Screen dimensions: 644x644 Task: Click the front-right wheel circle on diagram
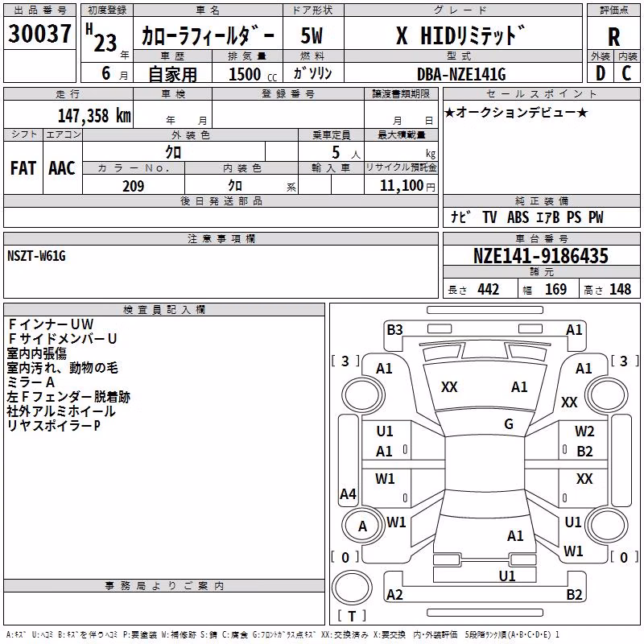(x=606, y=395)
